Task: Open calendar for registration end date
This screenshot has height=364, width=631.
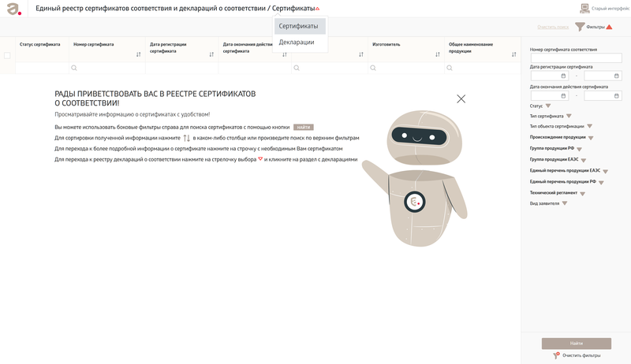Action: (617, 76)
